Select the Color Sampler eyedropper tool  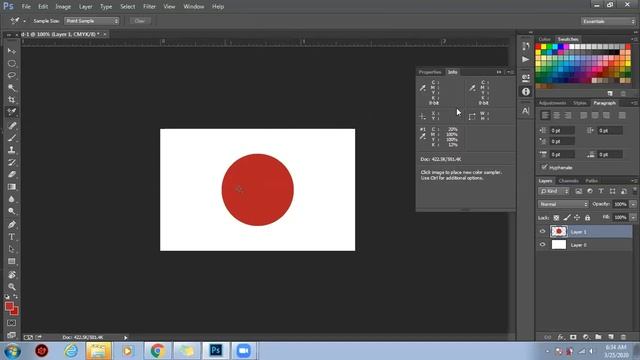tap(11, 111)
